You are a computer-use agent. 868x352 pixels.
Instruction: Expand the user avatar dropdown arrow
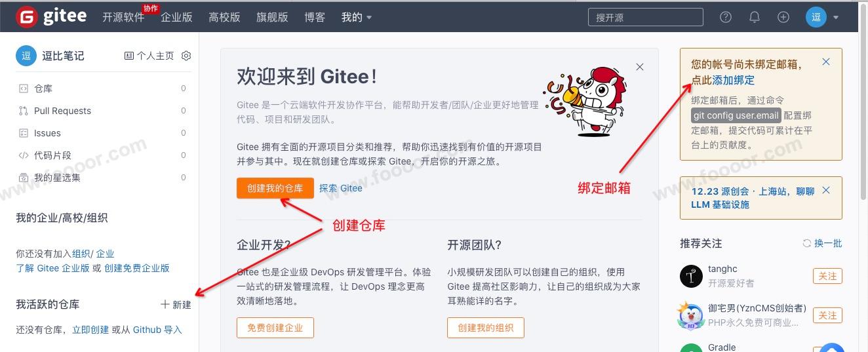click(x=836, y=18)
